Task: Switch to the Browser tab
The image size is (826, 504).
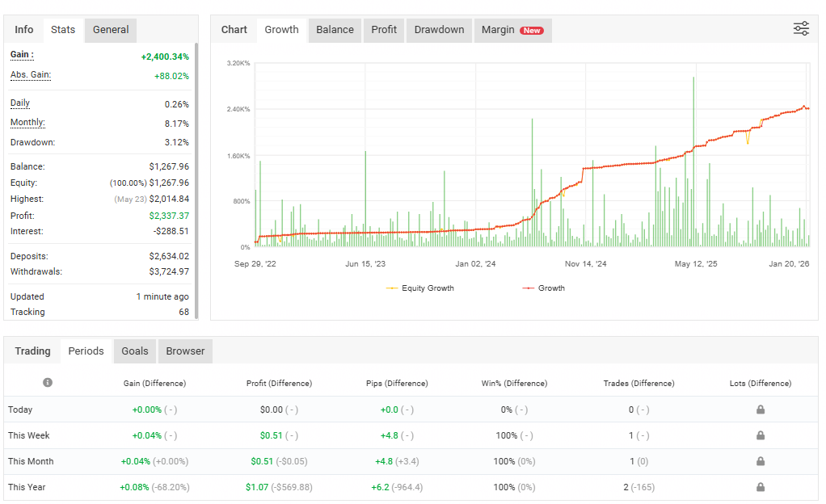Action: point(185,351)
